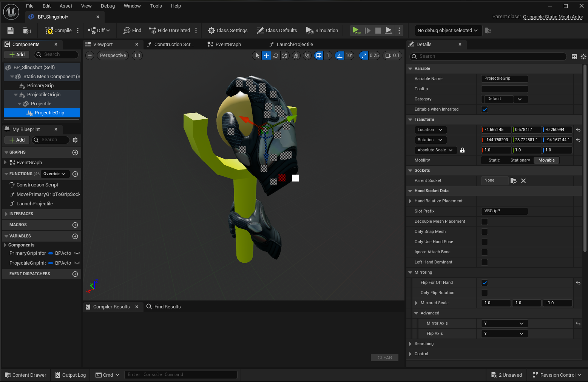Image resolution: width=588 pixels, height=382 pixels.
Task: Expand the Hand Relative Placement section
Action: (410, 201)
